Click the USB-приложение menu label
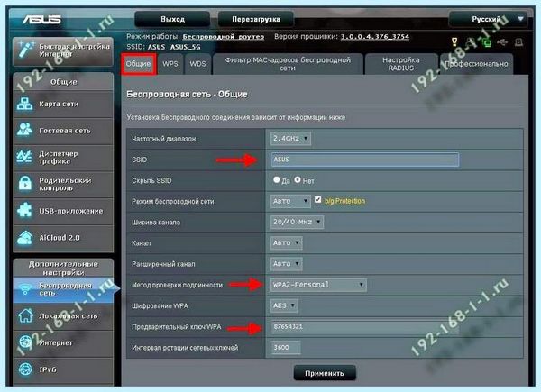The width and height of the screenshot is (541, 392). tap(70, 211)
